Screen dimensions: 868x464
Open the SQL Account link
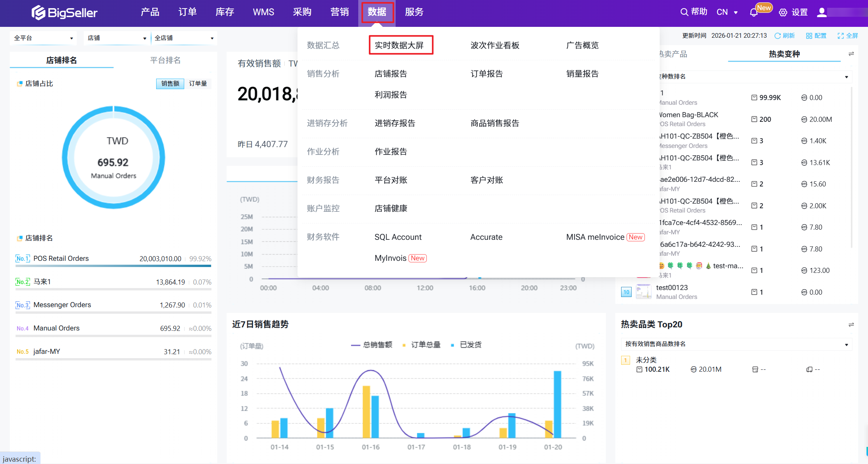[x=398, y=237]
